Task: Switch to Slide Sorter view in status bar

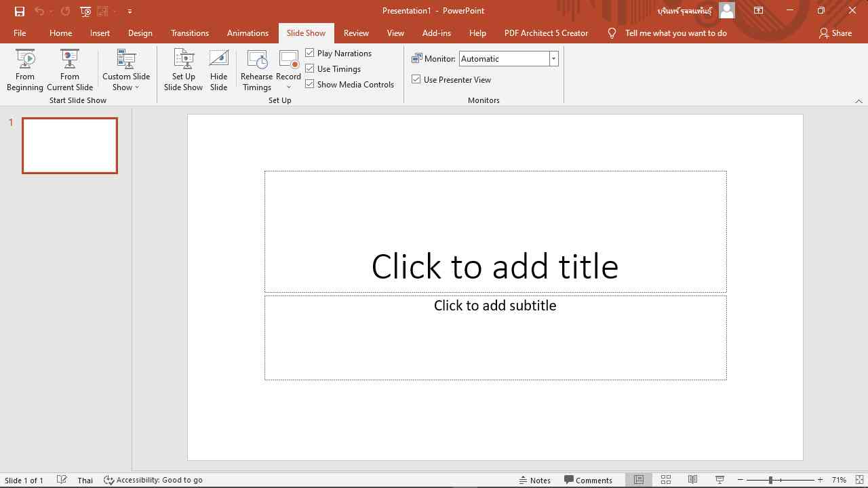Action: click(666, 480)
